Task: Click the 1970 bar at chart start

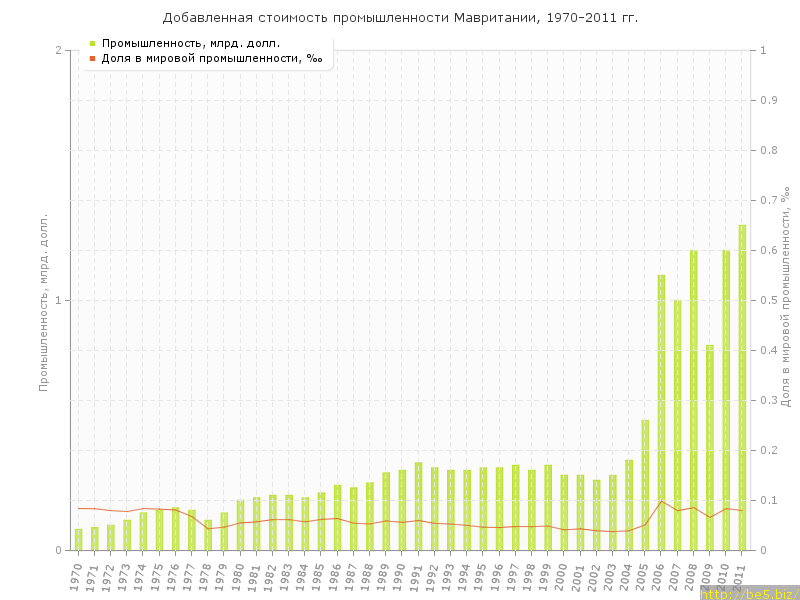Action: (x=78, y=540)
